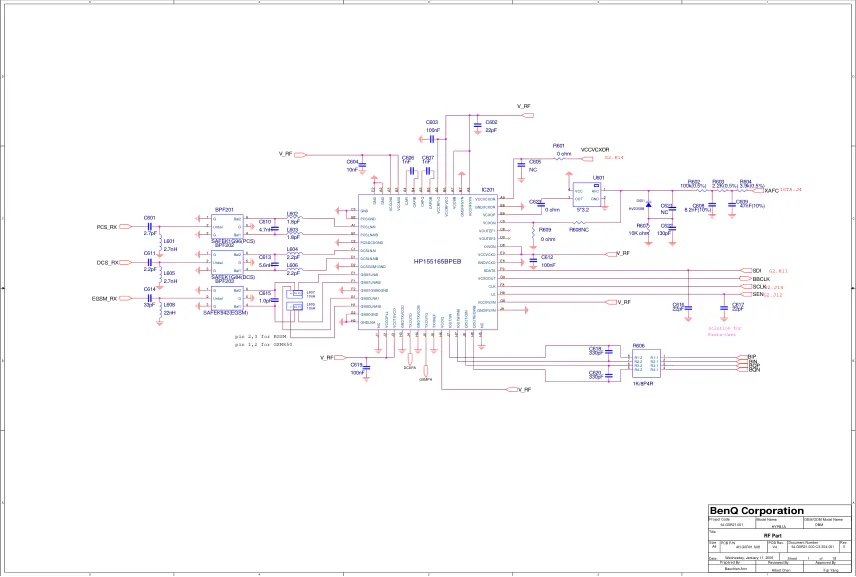Select the R606 resistor network label
The image size is (856, 577).
click(x=639, y=346)
